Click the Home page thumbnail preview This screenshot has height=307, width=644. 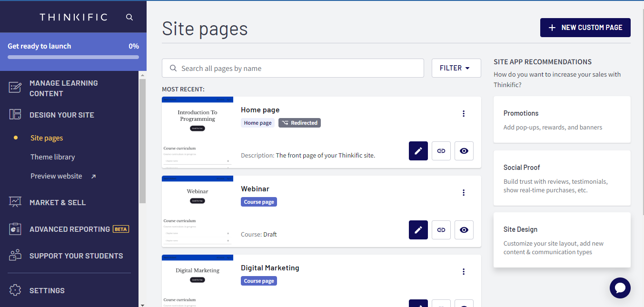(x=198, y=132)
